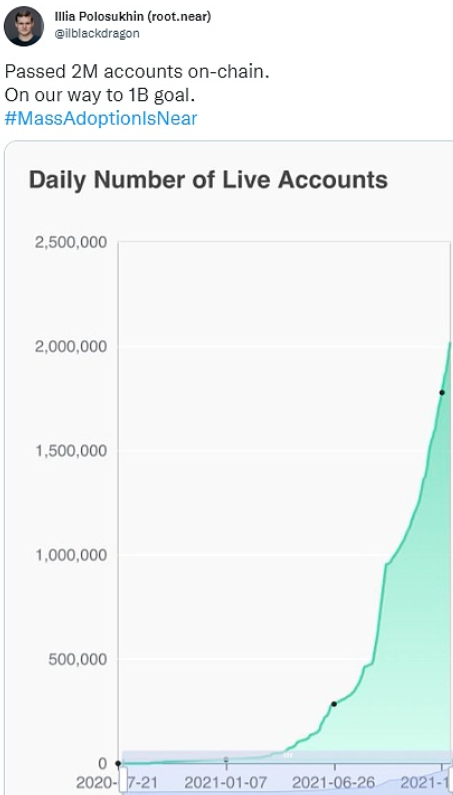
Task: Click the 500,000 y-axis label
Action: click(78, 659)
